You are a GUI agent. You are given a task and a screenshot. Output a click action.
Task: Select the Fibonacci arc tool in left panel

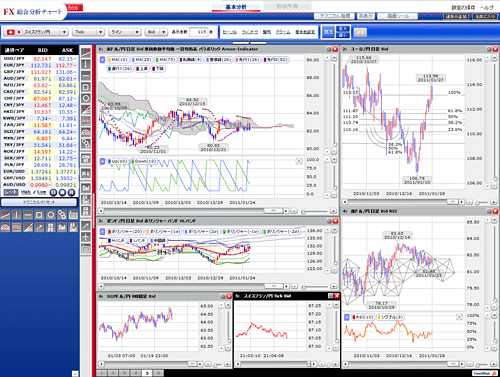[5, 227]
